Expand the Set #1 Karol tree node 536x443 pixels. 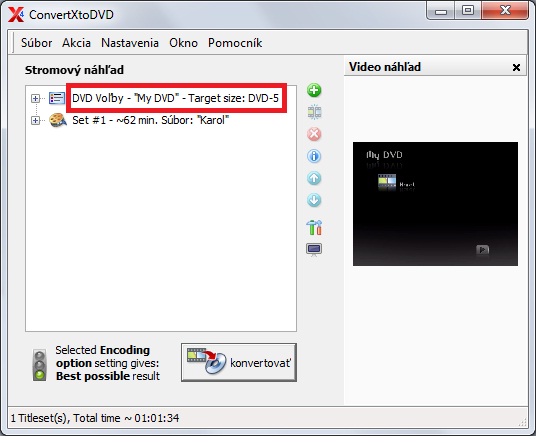click(x=35, y=120)
